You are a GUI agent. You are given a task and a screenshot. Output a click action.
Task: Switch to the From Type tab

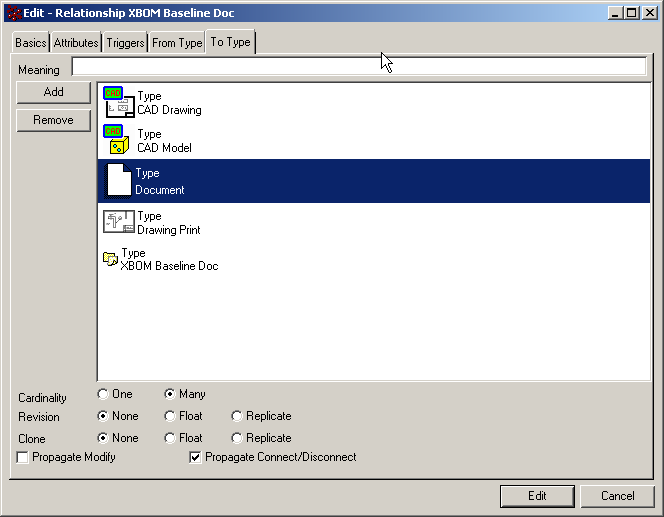click(x=177, y=43)
